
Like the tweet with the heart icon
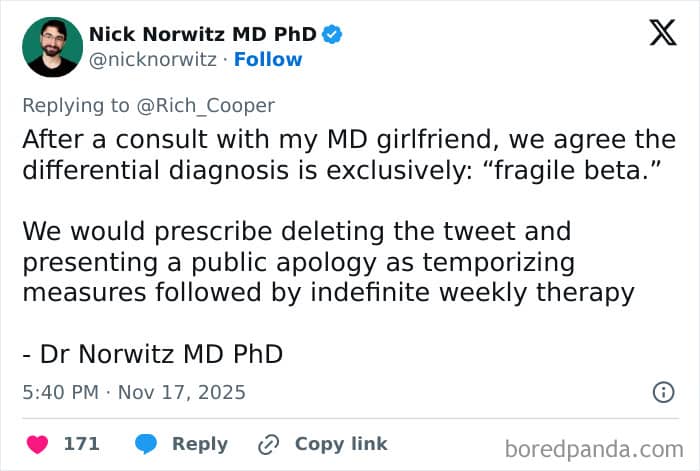point(38,444)
